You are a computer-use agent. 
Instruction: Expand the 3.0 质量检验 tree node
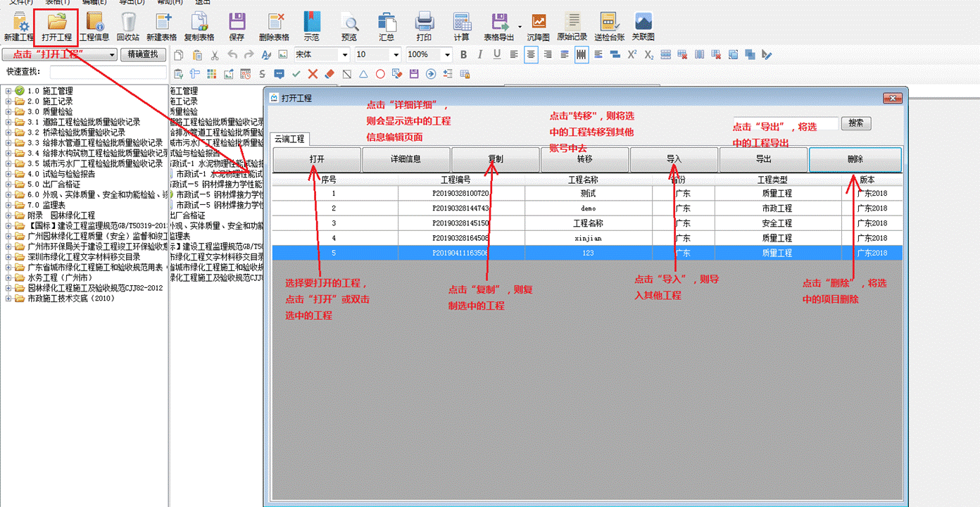coord(8,111)
